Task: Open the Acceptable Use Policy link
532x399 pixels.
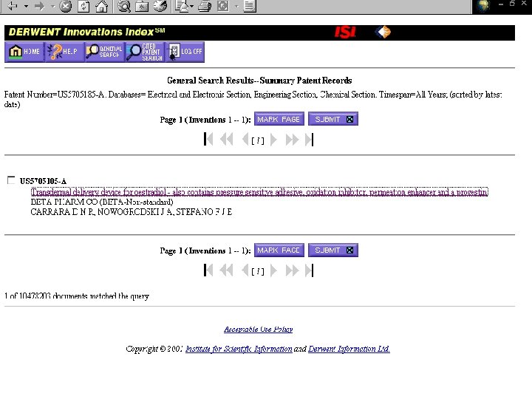Action: pyautogui.click(x=258, y=329)
